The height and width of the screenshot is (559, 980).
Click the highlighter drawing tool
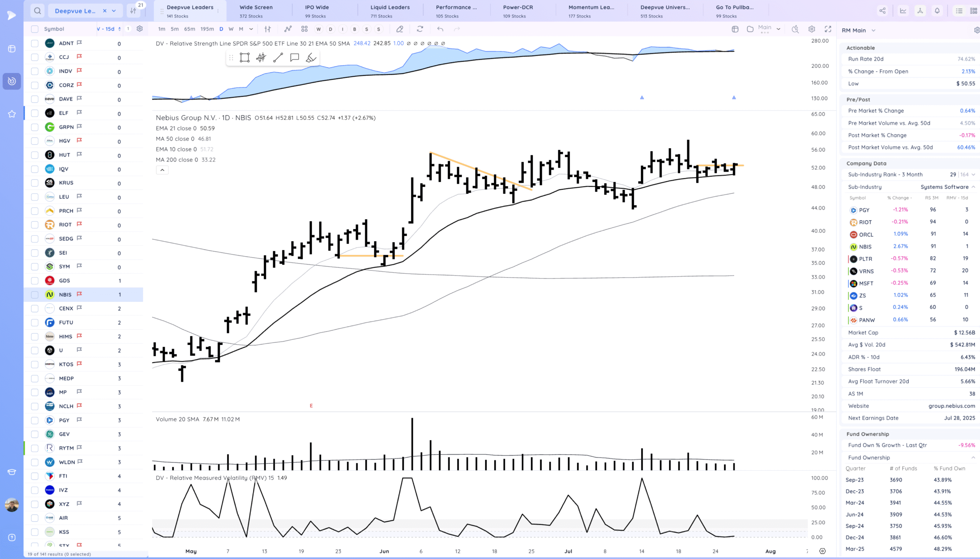pyautogui.click(x=311, y=57)
